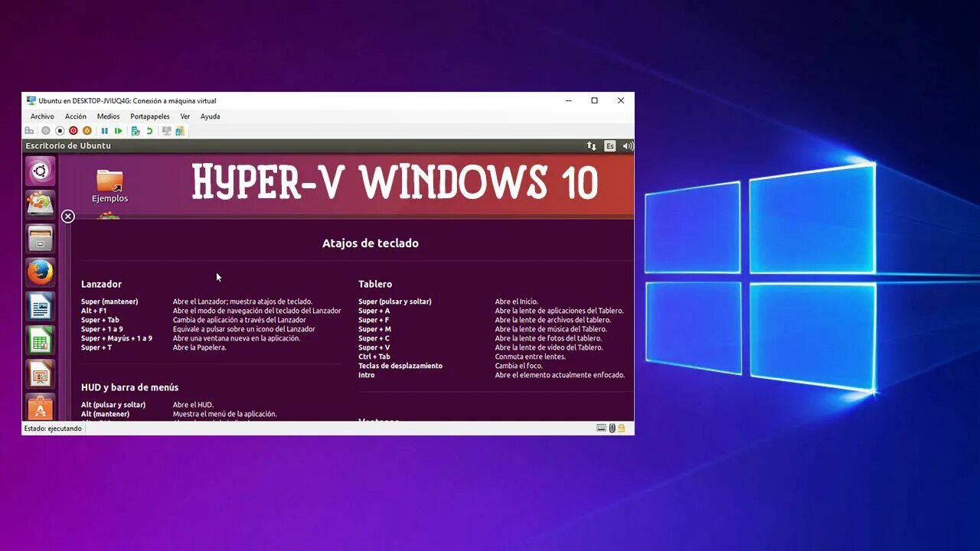Click the 'Estado: ejecutando' status text
This screenshot has width=980, height=551.
(x=53, y=429)
